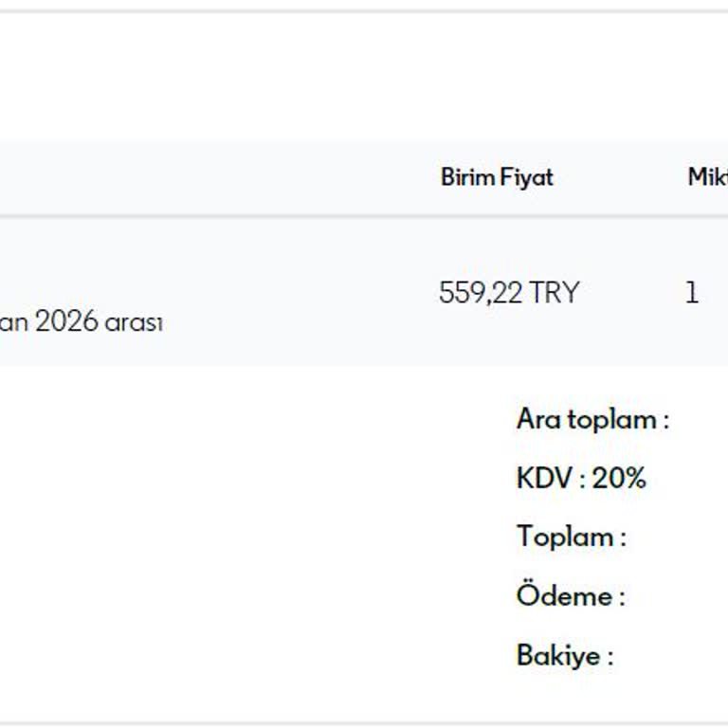Click the Ara toplam label

click(x=592, y=419)
